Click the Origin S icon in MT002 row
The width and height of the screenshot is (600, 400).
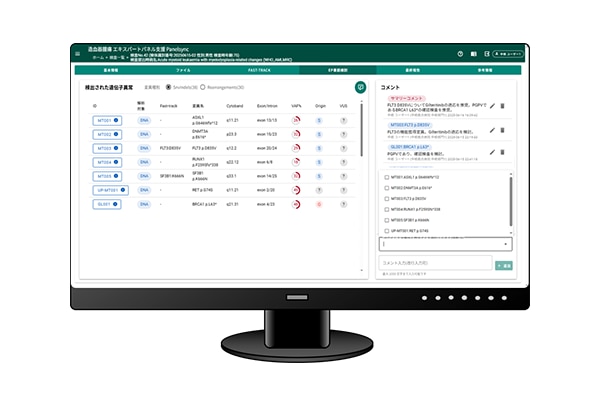point(319,133)
